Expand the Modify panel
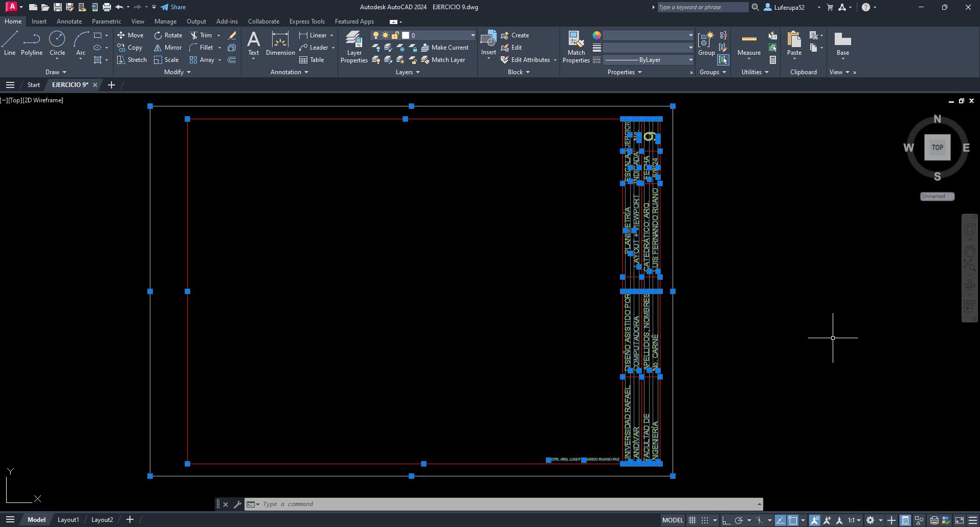This screenshot has width=980, height=527. point(177,72)
